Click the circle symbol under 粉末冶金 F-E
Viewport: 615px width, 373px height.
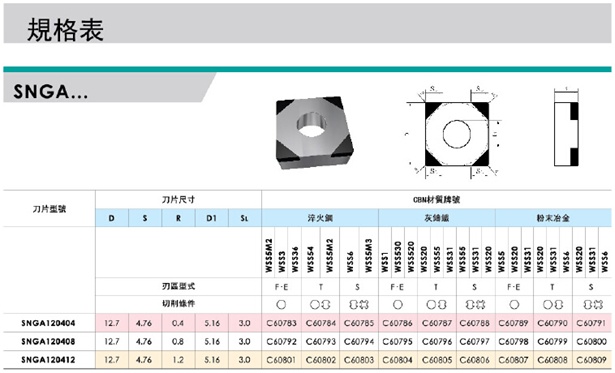click(x=514, y=305)
